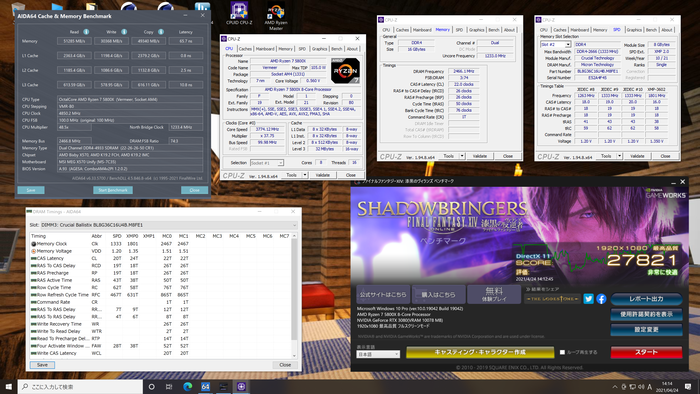Viewport: 700px width, 394px height.
Task: Click the taskbar search box
Action: [x=80, y=386]
